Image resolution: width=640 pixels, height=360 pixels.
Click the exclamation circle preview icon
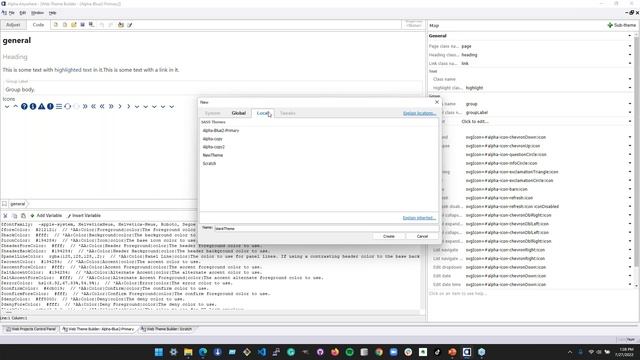[50, 107]
